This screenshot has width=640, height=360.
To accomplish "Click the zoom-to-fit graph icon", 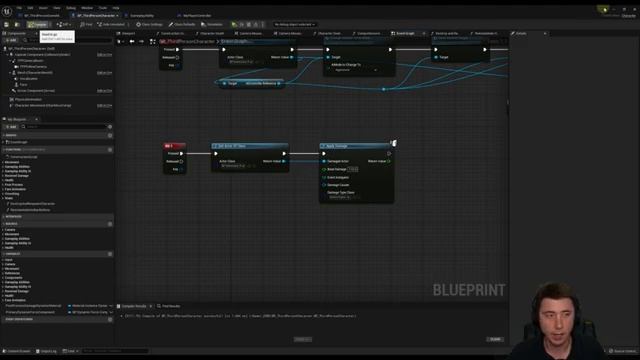I will [153, 41].
